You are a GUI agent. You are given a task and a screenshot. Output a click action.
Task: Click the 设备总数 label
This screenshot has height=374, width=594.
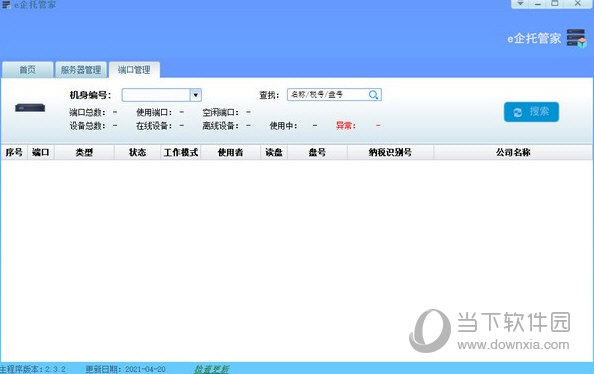point(87,126)
